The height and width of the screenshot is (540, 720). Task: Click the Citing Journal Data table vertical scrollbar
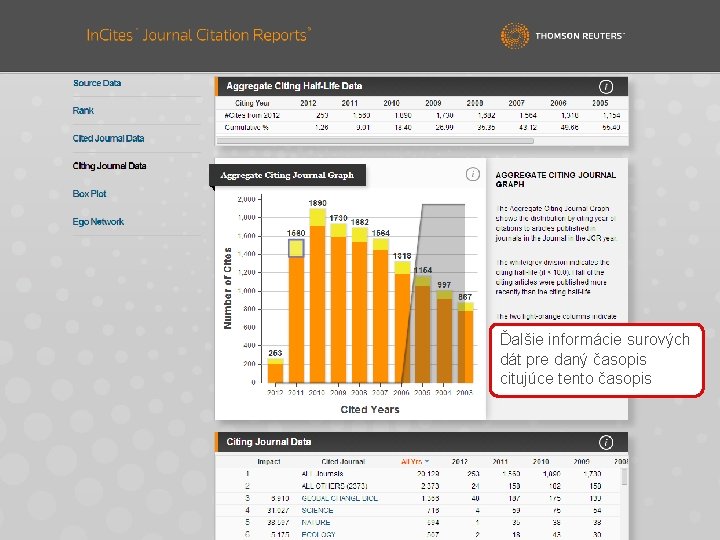tap(624, 476)
